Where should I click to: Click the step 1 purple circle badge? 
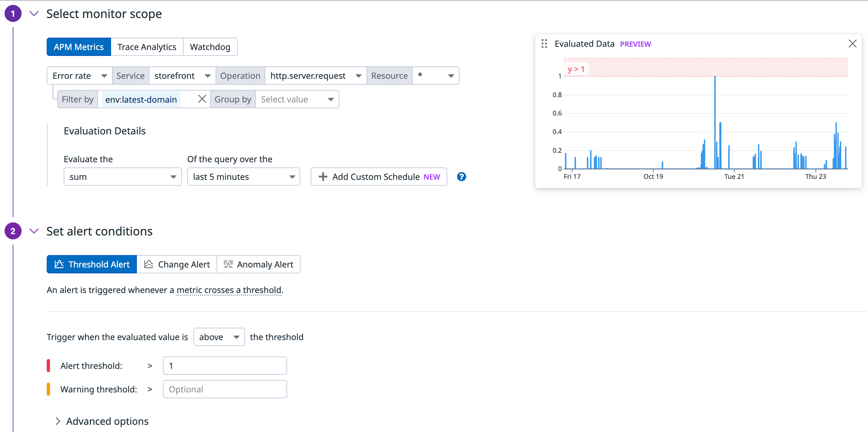point(13,14)
